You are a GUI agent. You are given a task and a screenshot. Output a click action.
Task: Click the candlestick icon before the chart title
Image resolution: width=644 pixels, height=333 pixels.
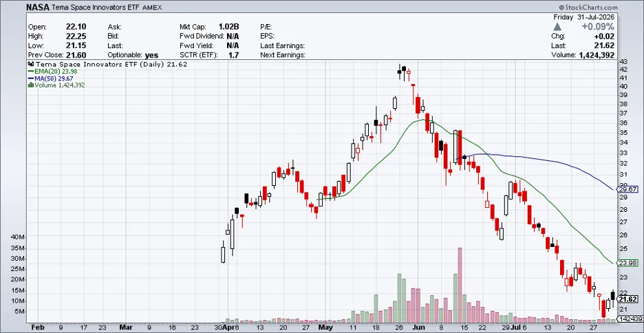pyautogui.click(x=30, y=64)
